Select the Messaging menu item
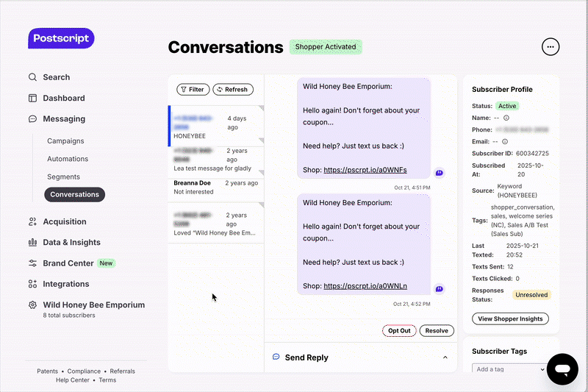 [64, 119]
